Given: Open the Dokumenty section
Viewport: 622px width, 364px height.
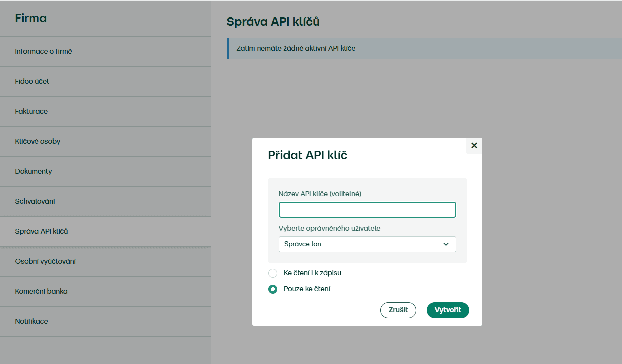Looking at the screenshot, I should coord(33,171).
